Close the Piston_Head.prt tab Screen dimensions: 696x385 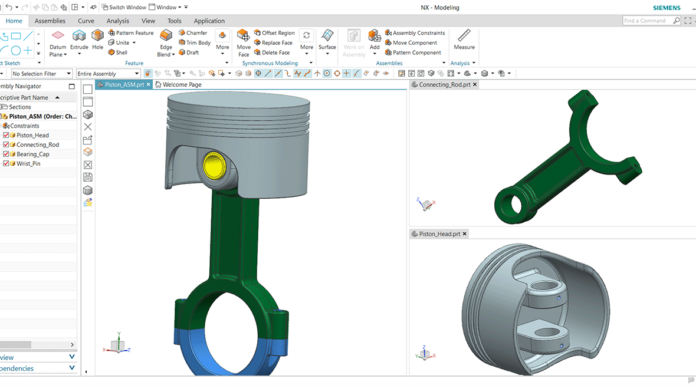click(465, 234)
